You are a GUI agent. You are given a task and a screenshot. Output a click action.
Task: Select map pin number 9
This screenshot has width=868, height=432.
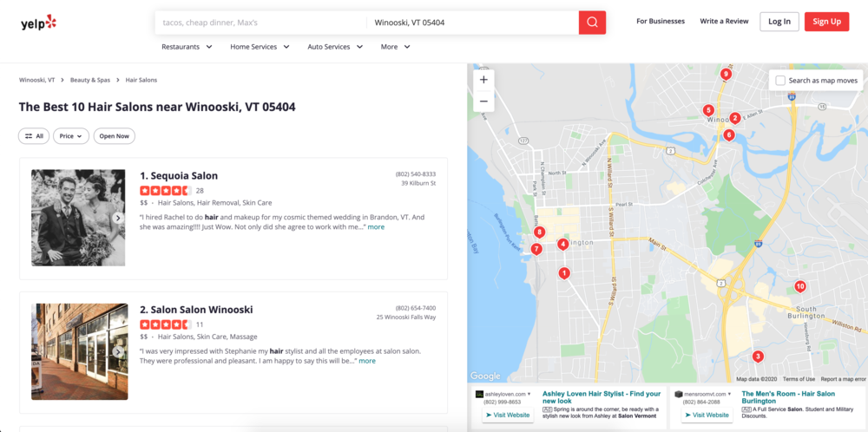click(726, 74)
